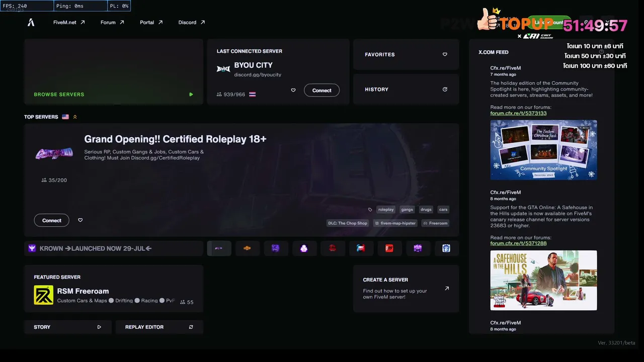Click the FiveM logo icon in top bar
The width and height of the screenshot is (644, 362).
31,22
